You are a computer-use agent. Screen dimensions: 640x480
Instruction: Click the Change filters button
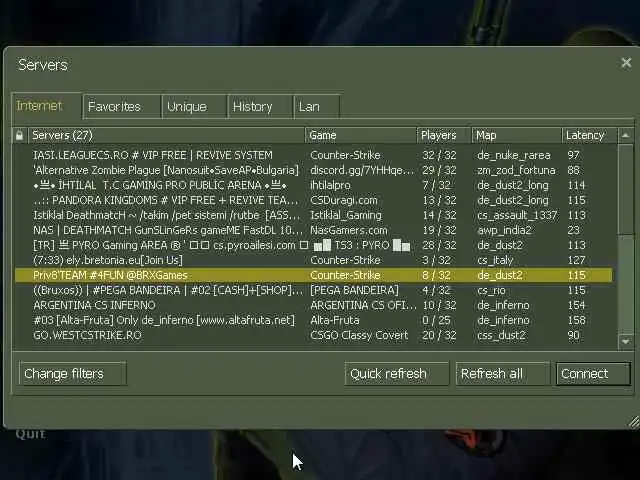pyautogui.click(x=72, y=373)
